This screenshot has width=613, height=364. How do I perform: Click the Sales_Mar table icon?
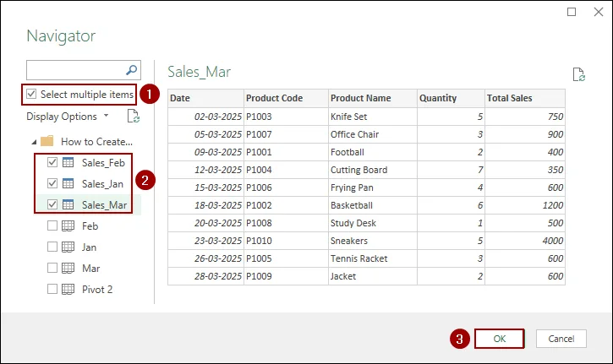click(x=68, y=204)
